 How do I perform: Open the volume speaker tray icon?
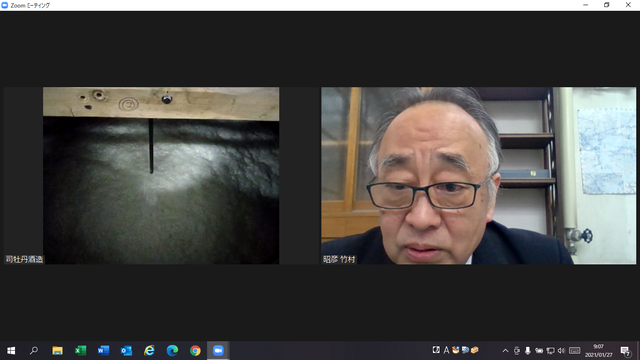coord(561,351)
